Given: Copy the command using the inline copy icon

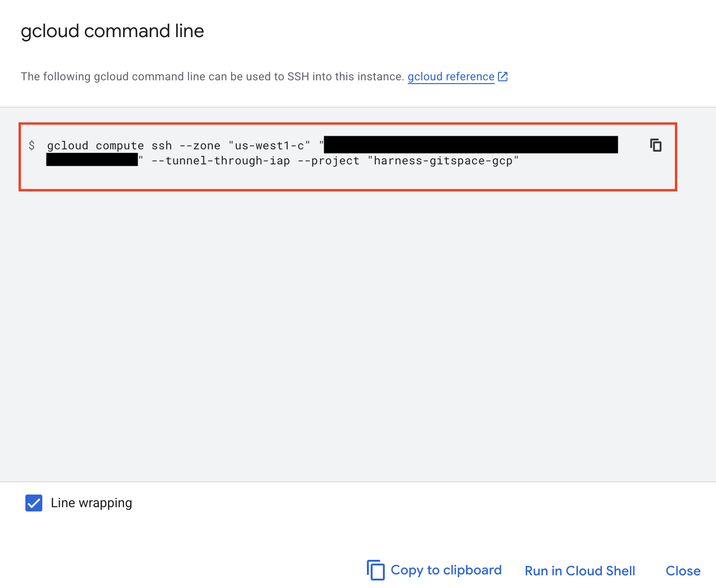Looking at the screenshot, I should pos(655,146).
